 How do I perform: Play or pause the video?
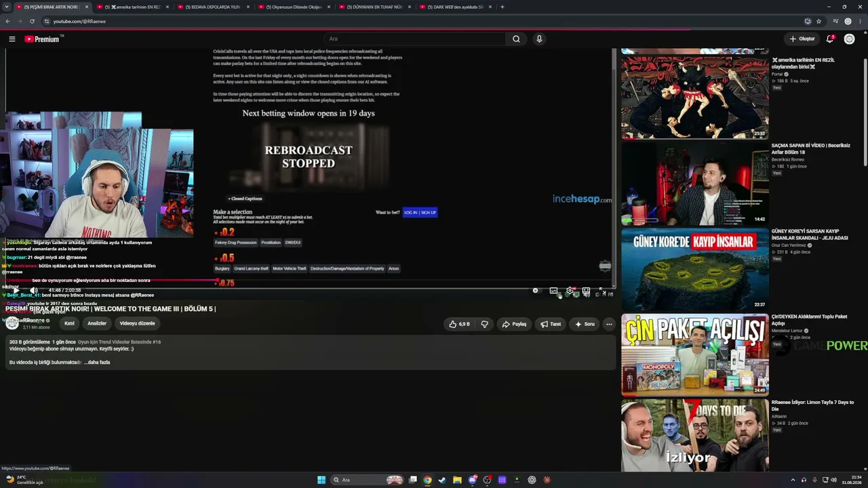click(16, 290)
